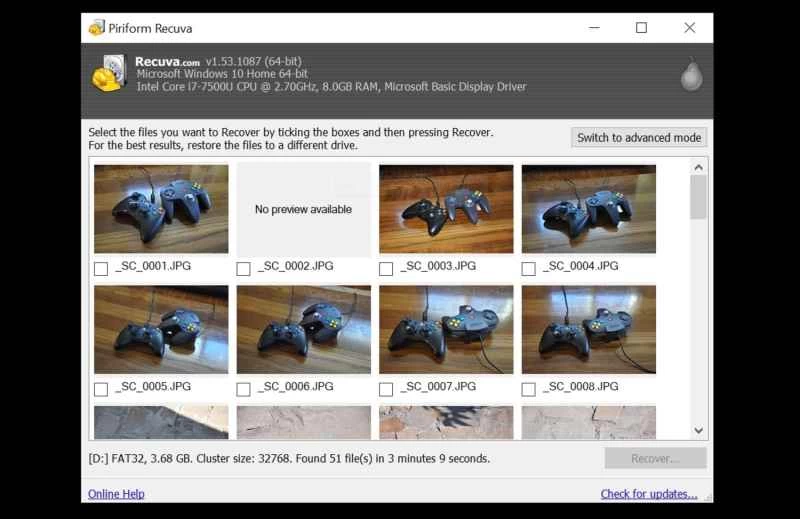Image resolution: width=800 pixels, height=519 pixels.
Task: Tick the checkbox for _SC_0002.JPG
Action: pos(244,268)
